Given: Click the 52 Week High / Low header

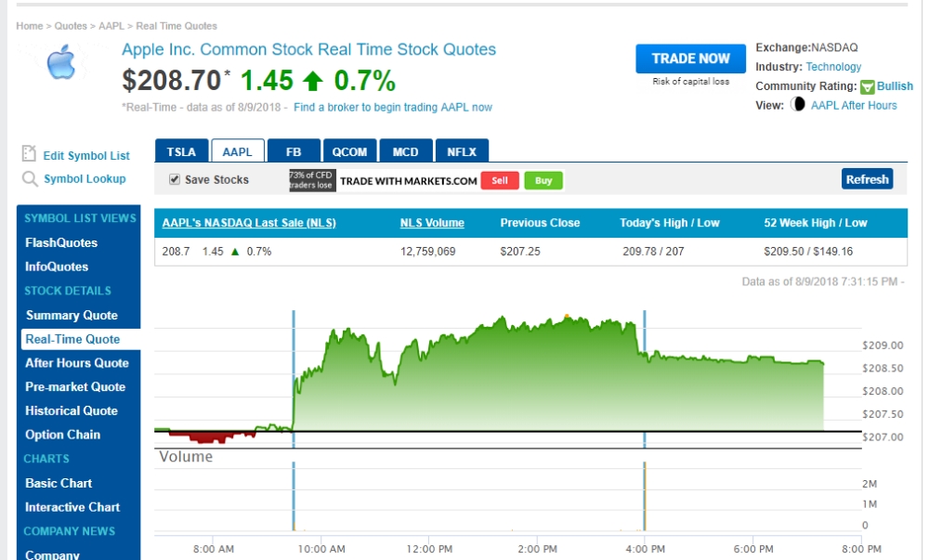Looking at the screenshot, I should pos(816,223).
